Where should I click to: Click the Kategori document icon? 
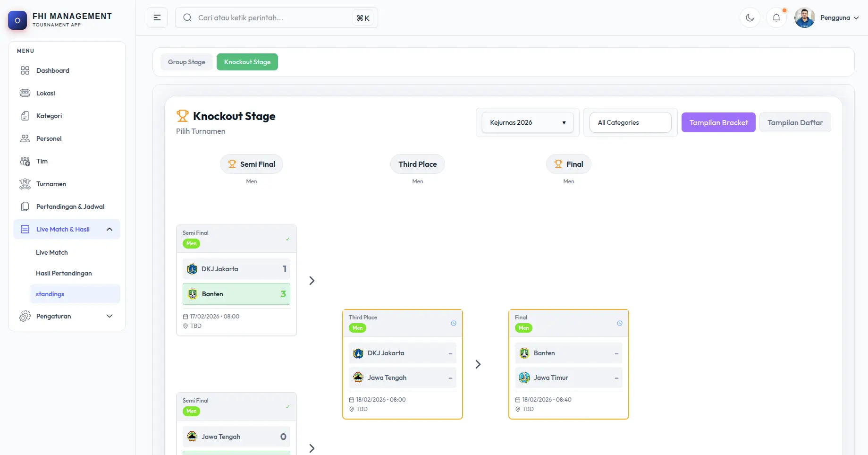(25, 116)
